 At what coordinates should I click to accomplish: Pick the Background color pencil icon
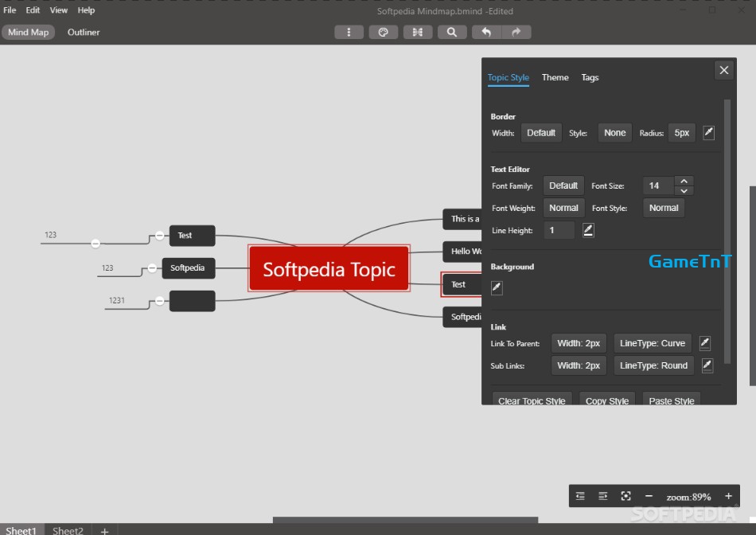497,287
